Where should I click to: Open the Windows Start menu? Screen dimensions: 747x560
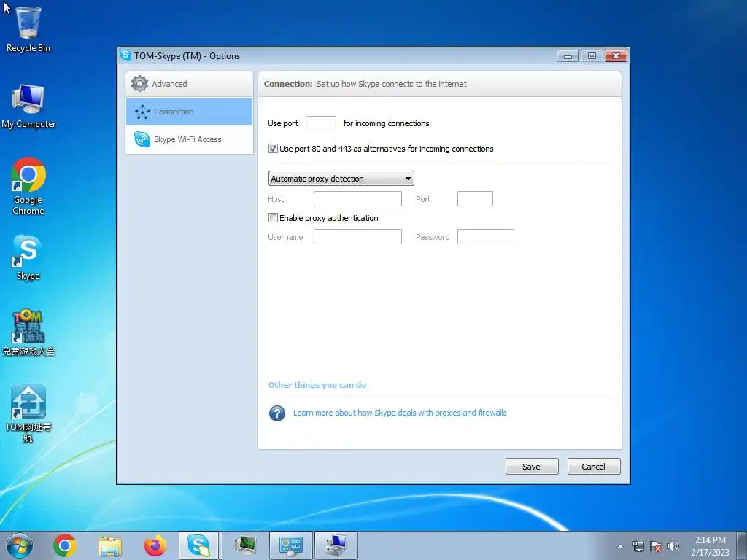click(20, 545)
